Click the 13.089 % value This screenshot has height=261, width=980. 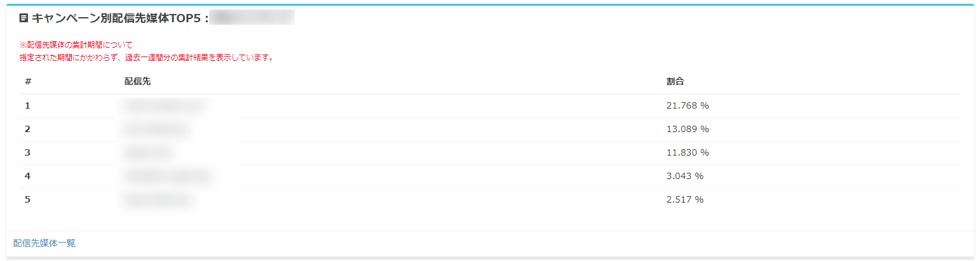click(x=687, y=129)
